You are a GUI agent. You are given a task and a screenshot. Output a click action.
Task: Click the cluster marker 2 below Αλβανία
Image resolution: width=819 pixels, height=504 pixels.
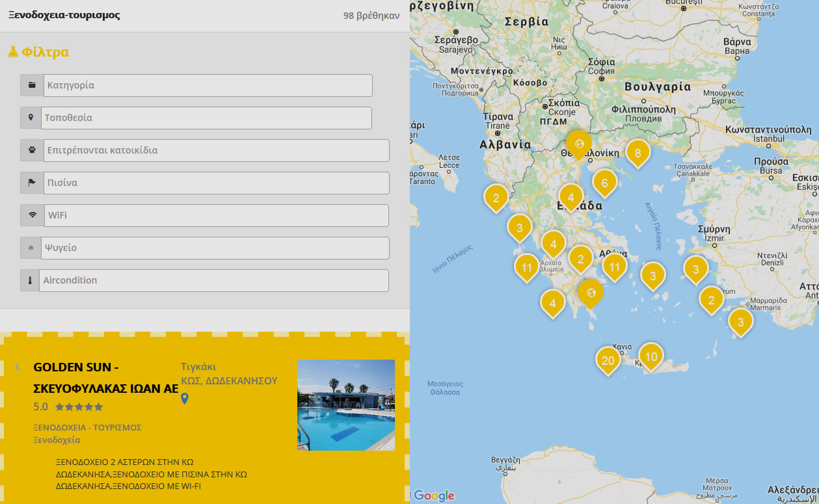[x=496, y=199]
